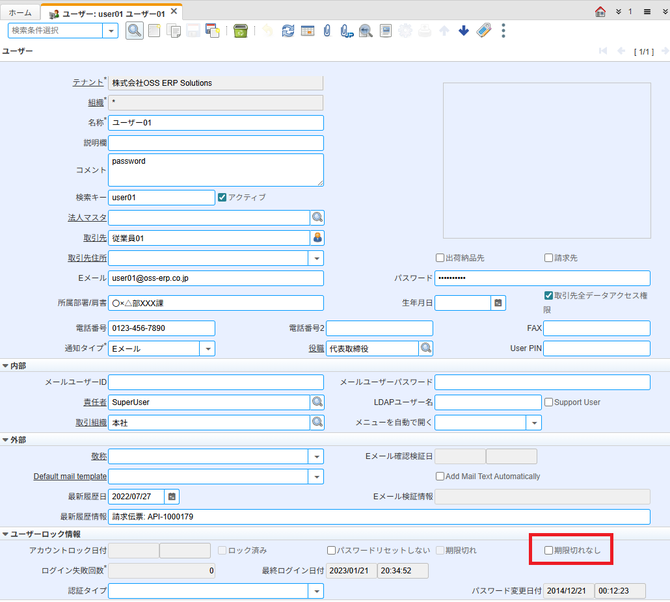This screenshot has width=670, height=602.
Task: Open the メニューを自動で開く dropdown
Action: (534, 423)
